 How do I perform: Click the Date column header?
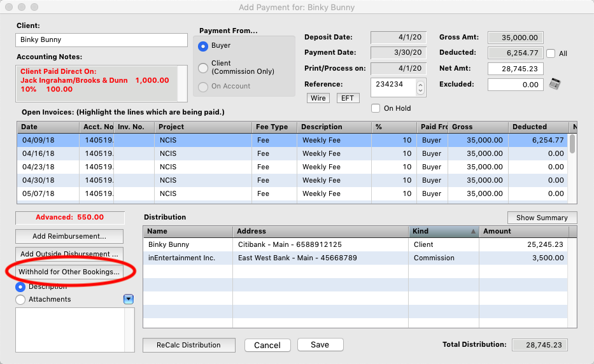click(x=48, y=127)
